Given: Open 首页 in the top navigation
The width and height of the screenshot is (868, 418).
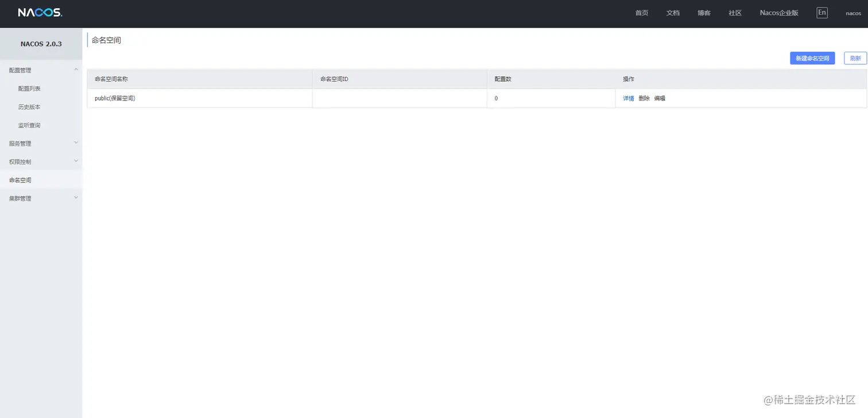Looking at the screenshot, I should click(642, 13).
